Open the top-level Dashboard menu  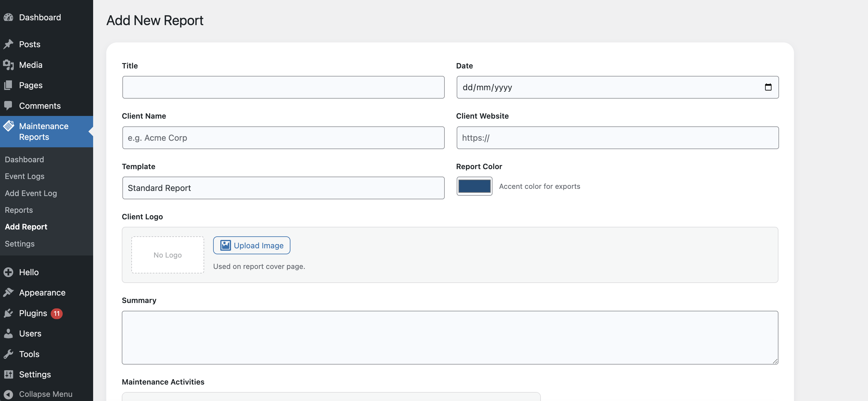coord(47,17)
